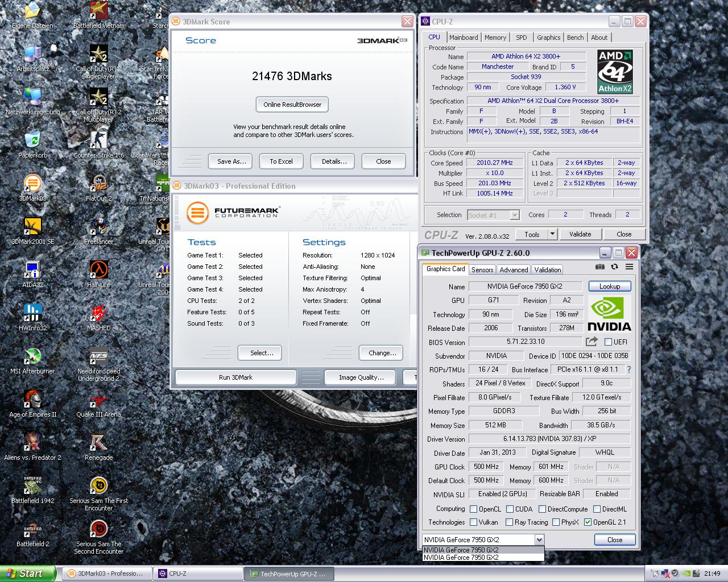Toggle the Ray Tracing checkbox
This screenshot has height=582, width=728.
point(510,522)
